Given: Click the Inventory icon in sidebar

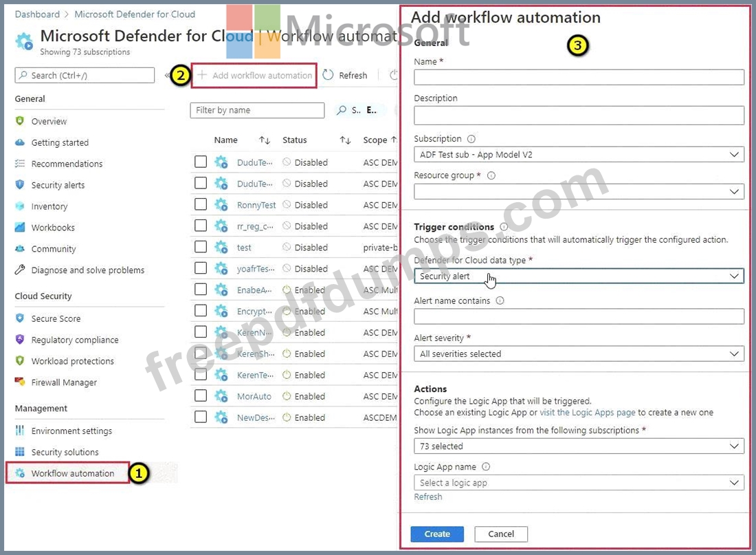Looking at the screenshot, I should click(x=19, y=206).
